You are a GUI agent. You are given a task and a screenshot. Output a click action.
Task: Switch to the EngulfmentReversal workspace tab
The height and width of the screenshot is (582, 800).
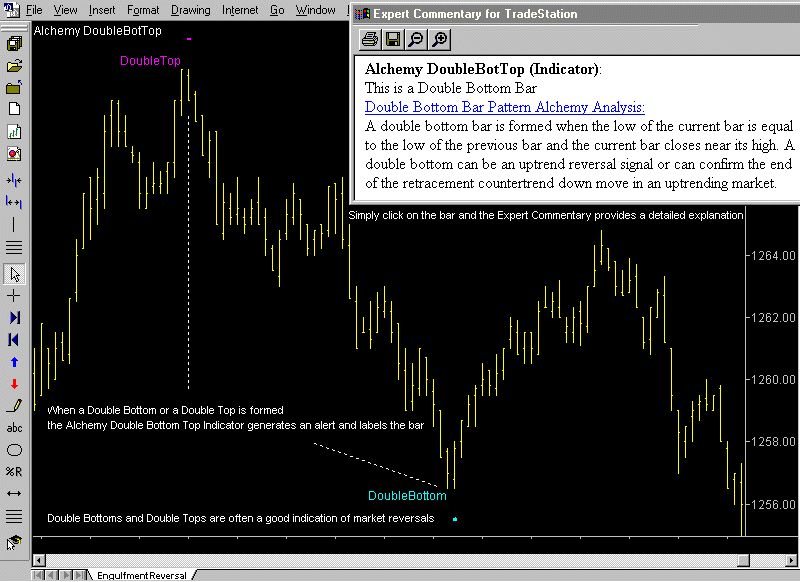click(141, 575)
